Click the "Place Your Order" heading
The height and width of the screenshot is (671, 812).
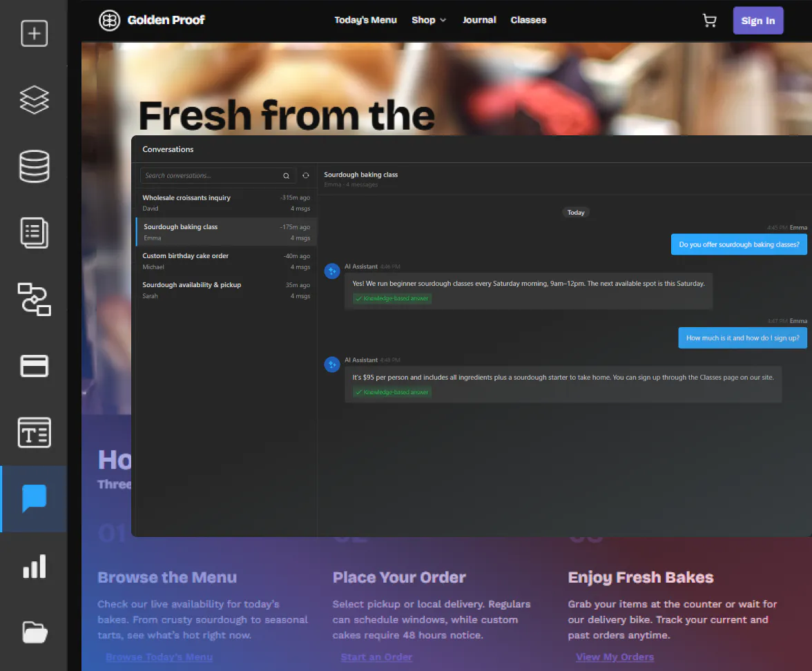point(399,577)
